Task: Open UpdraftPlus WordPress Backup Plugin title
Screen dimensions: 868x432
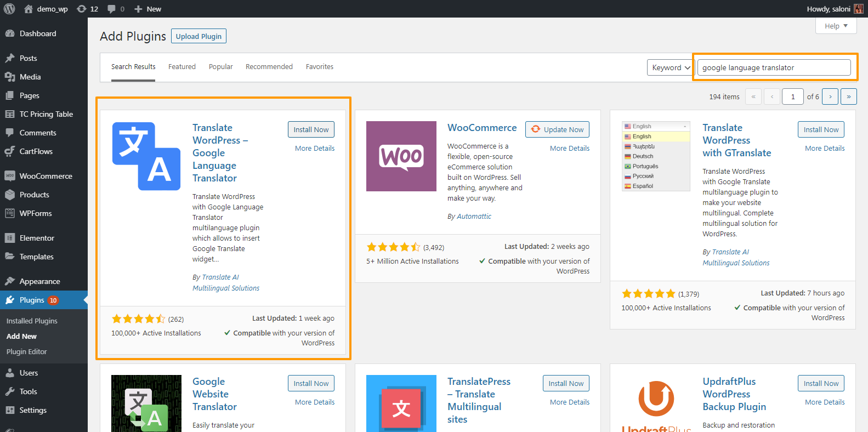Action: click(734, 394)
